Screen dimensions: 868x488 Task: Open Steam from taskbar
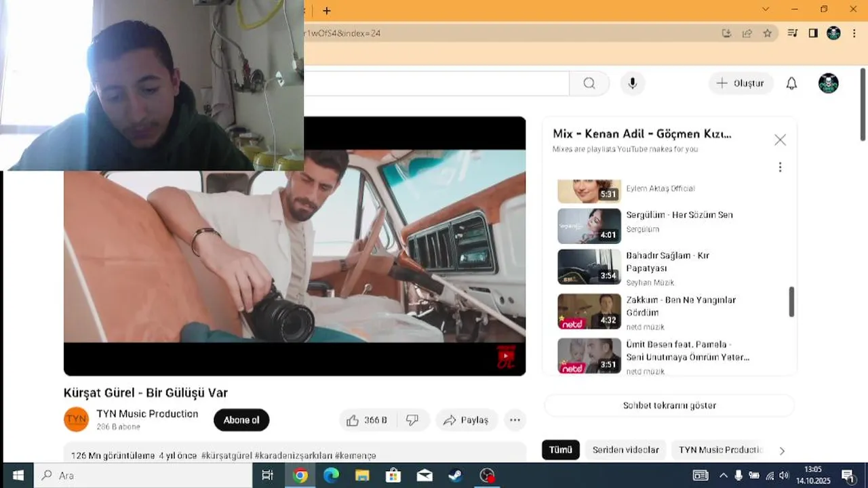coord(456,476)
